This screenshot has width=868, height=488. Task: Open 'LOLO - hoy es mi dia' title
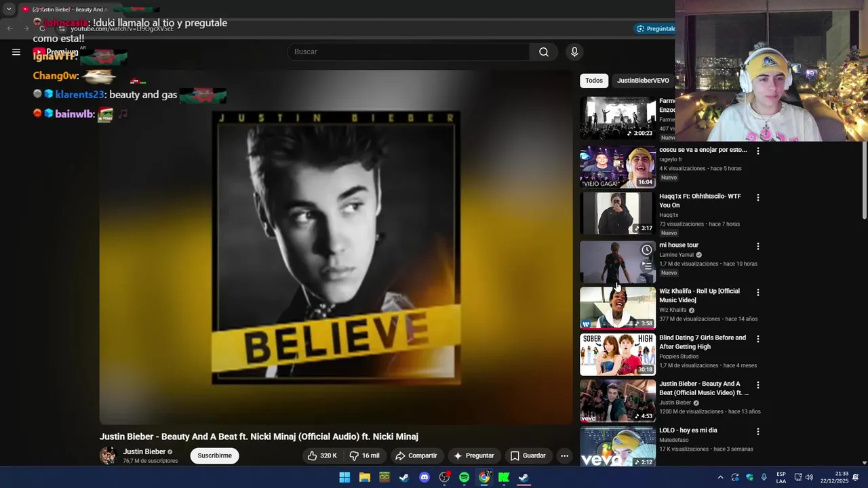coord(688,430)
